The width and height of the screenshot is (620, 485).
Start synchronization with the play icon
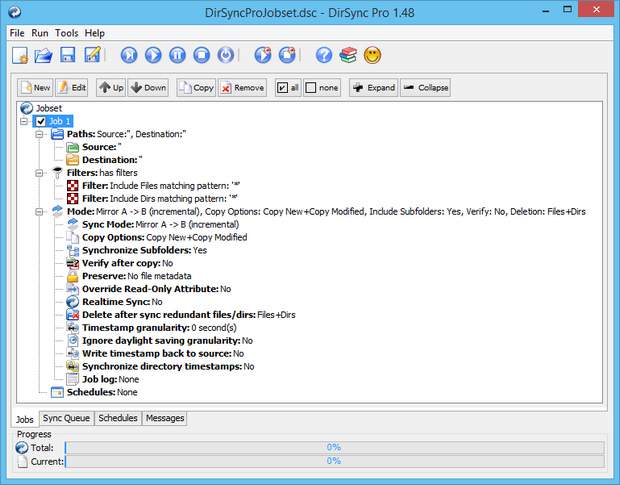click(x=153, y=55)
